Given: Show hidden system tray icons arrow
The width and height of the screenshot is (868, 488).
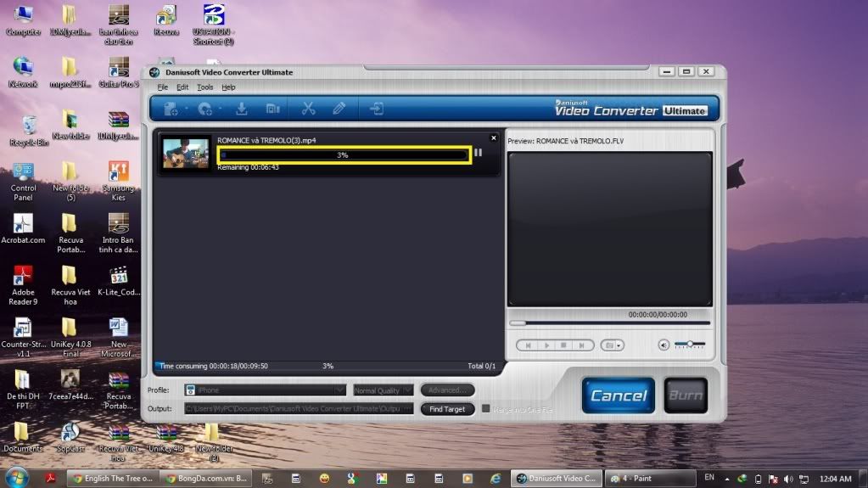Looking at the screenshot, I should (x=727, y=480).
